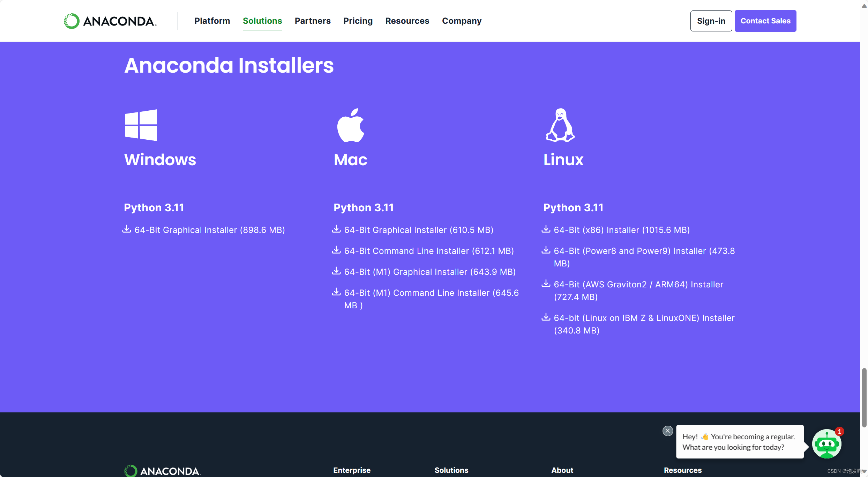
Task: Open the Pricing menu
Action: (x=358, y=21)
